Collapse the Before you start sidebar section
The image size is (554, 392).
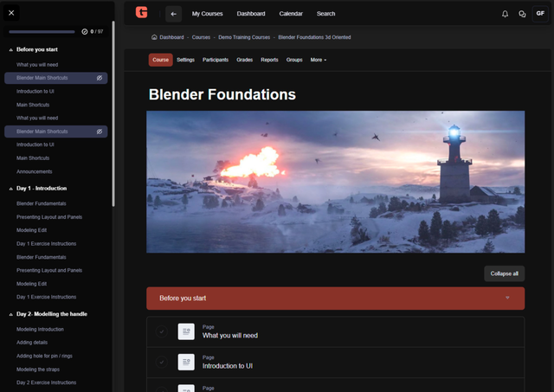[x=10, y=50]
